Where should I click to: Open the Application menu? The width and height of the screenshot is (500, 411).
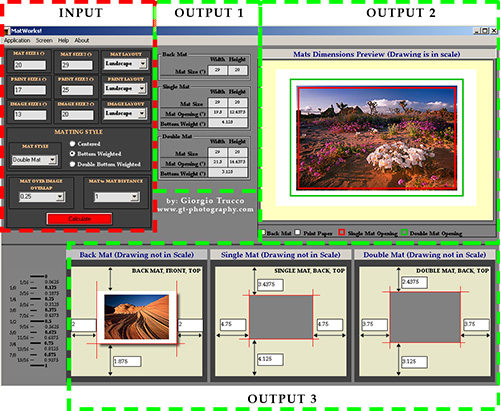click(x=17, y=40)
